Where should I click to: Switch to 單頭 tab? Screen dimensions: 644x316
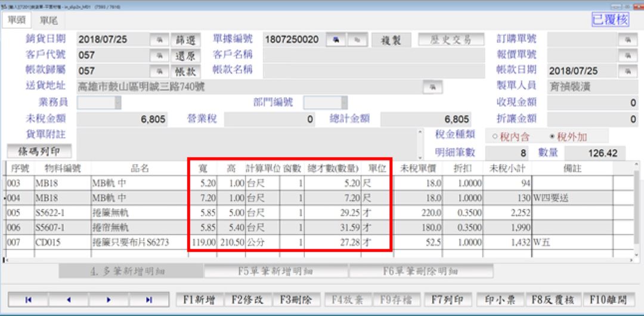17,20
